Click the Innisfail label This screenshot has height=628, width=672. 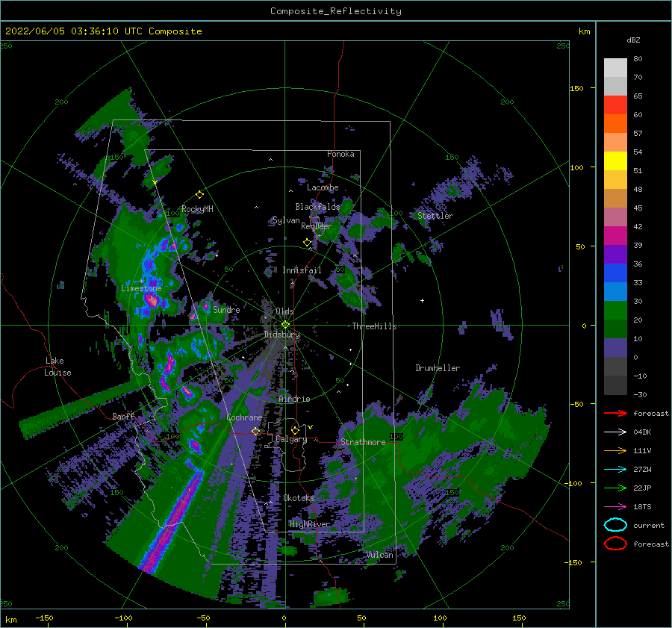point(302,270)
